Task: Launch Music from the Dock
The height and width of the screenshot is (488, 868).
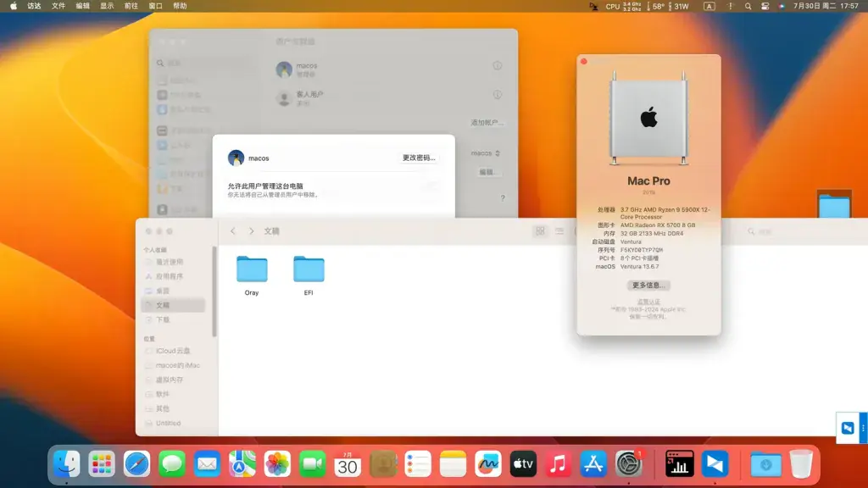Action: pyautogui.click(x=558, y=463)
